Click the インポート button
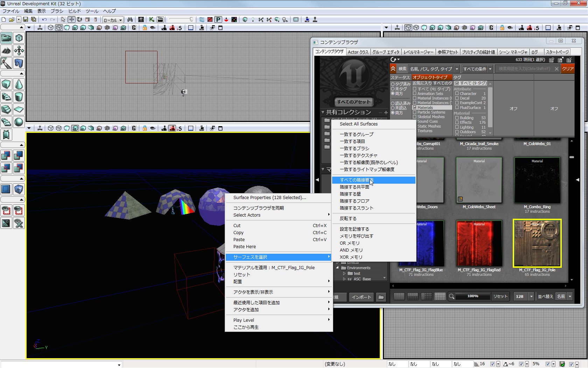The height and width of the screenshot is (368, 588). [x=361, y=297]
